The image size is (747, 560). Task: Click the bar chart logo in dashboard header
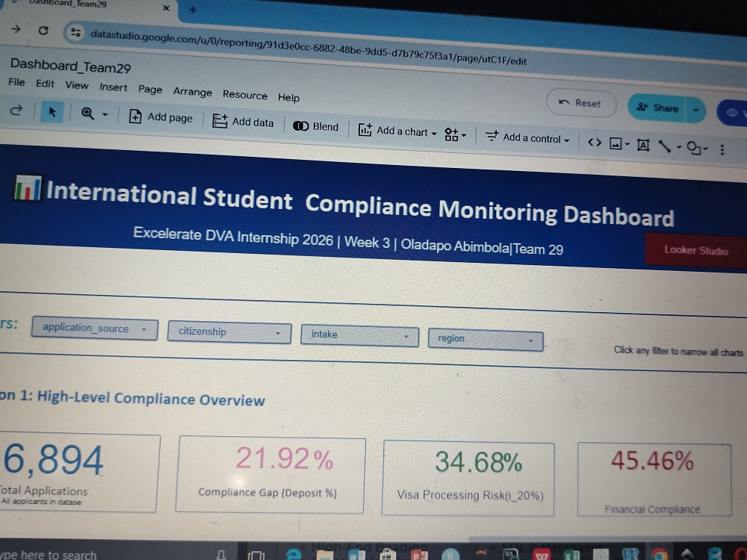(27, 187)
